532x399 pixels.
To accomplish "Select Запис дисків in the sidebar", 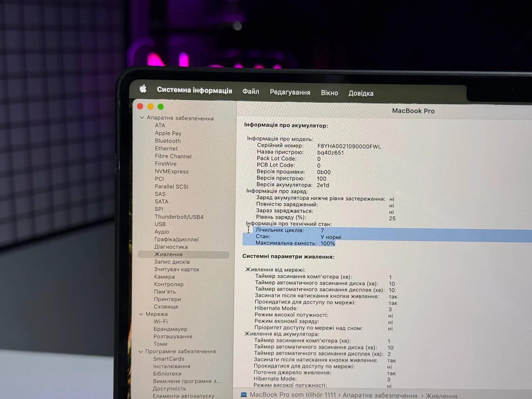I will click(x=172, y=262).
